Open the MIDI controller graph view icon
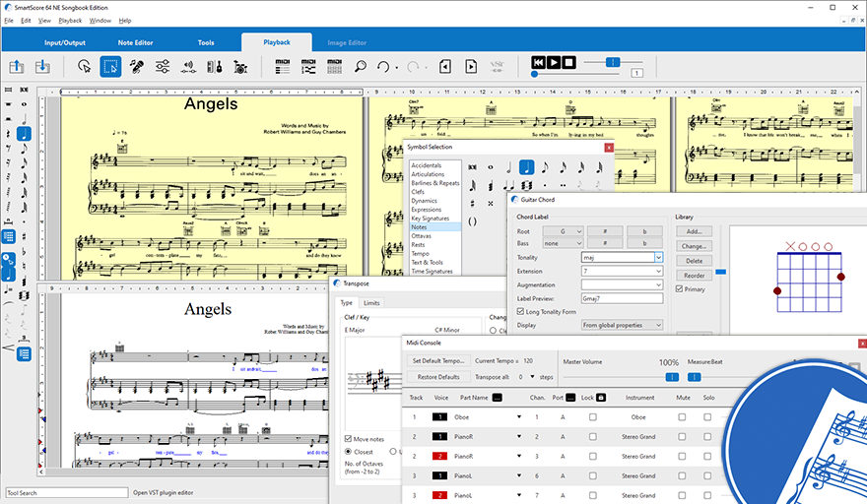The image size is (867, 504). (308, 67)
